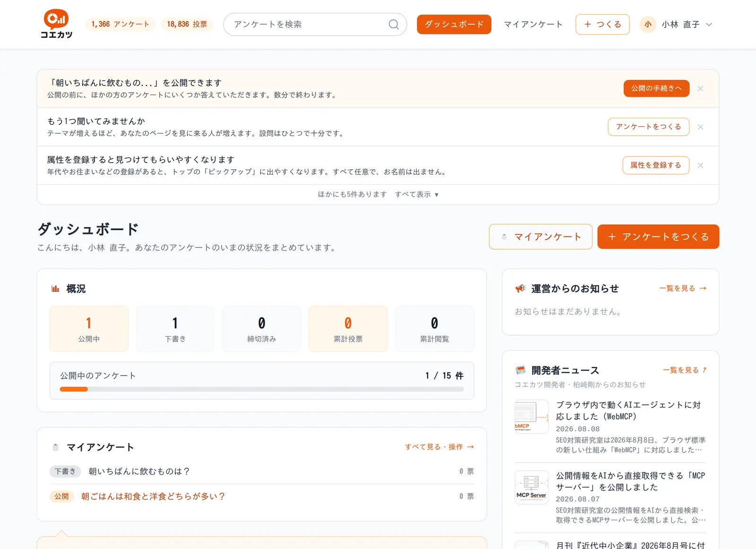Open 一覧を見る for 運営からのお知らせ

683,288
